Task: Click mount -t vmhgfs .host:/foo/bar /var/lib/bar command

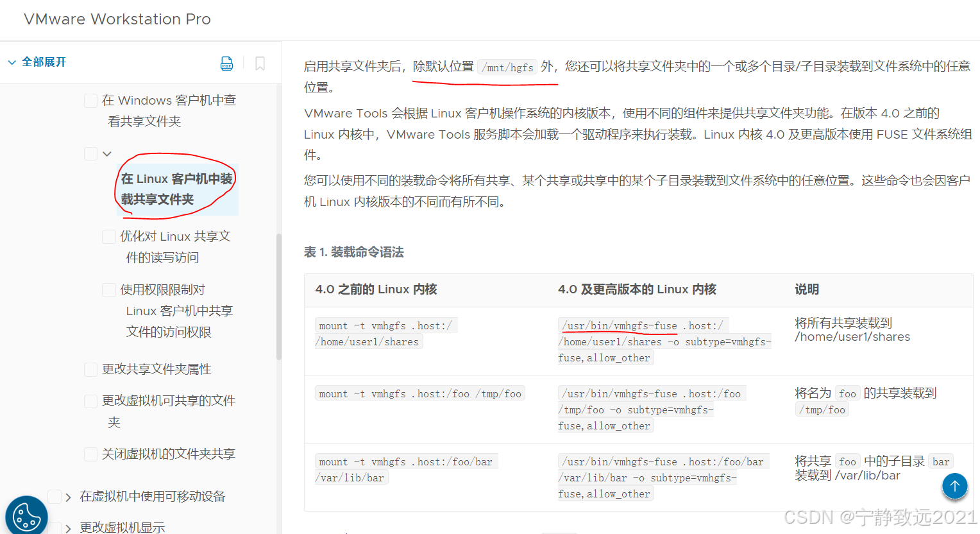Action: tap(407, 470)
